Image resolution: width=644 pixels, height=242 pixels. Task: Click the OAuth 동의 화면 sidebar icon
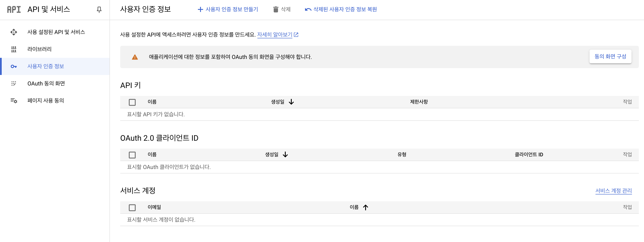[14, 83]
